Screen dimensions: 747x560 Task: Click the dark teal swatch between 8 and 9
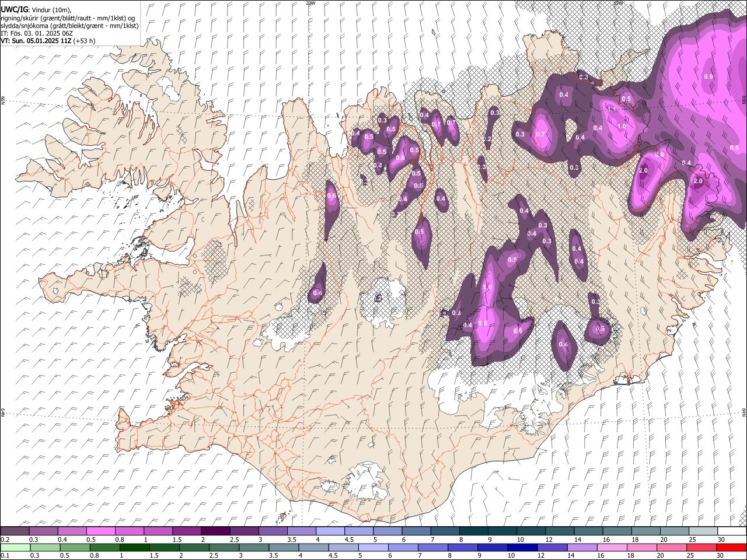(473, 531)
